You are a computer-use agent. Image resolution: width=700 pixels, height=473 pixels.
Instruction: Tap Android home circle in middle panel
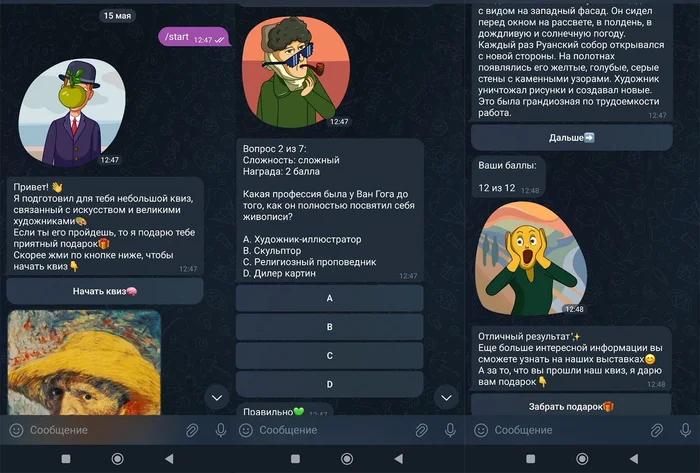tap(347, 459)
